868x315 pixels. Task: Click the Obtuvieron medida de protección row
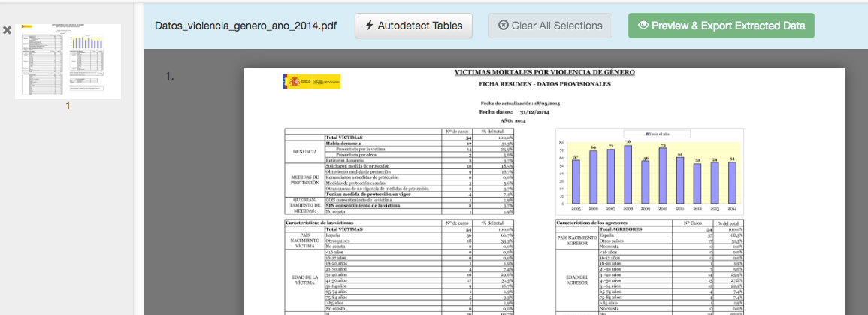click(x=419, y=171)
